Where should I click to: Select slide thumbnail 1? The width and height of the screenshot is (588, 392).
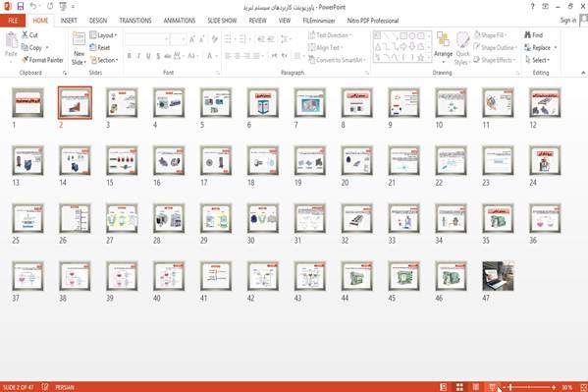[x=27, y=102]
